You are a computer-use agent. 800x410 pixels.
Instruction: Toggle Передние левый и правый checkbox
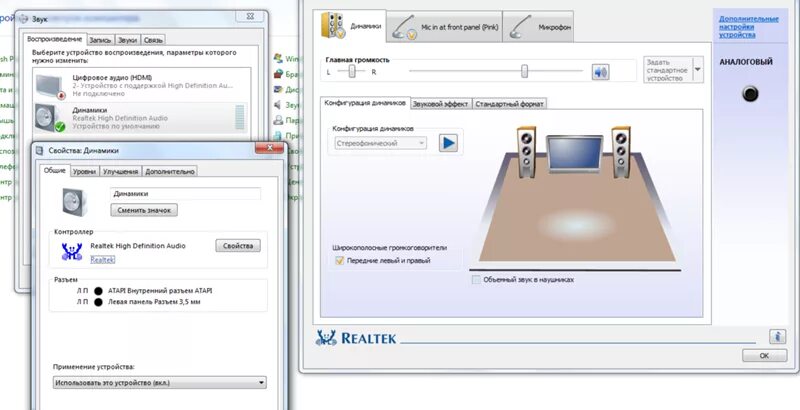tap(339, 261)
